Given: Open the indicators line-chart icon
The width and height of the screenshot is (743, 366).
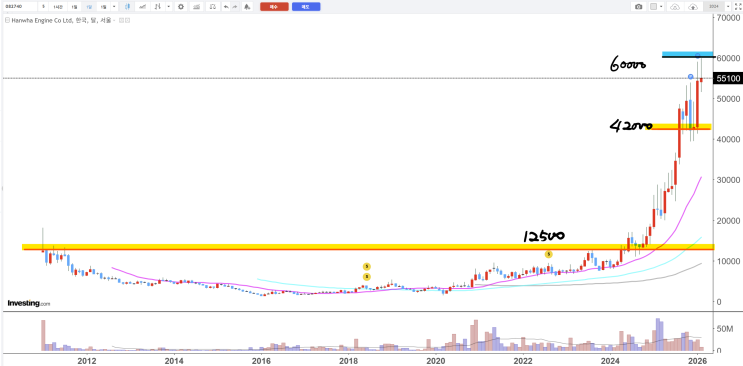Looking at the screenshot, I should 142,7.
